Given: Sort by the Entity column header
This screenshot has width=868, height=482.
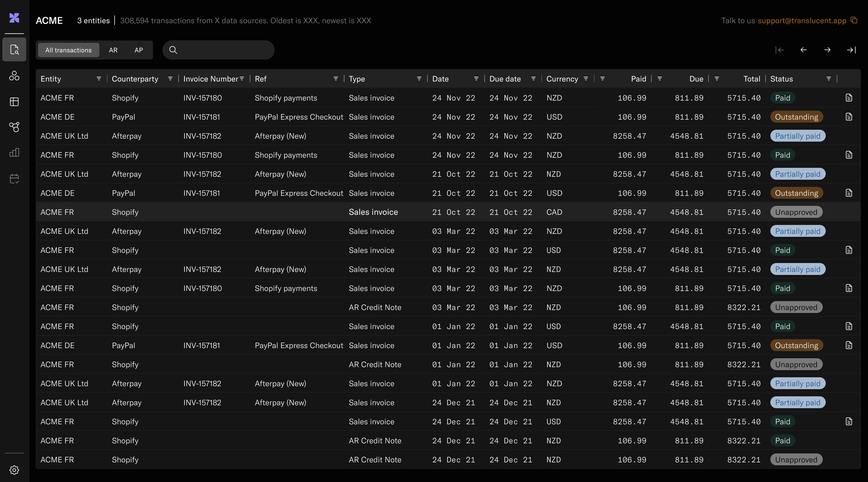Looking at the screenshot, I should point(51,79).
